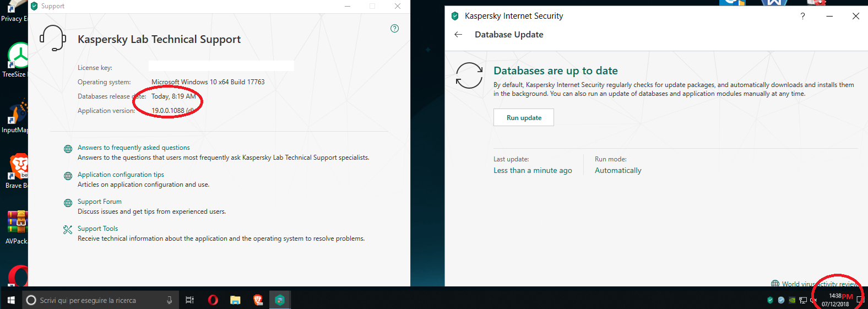Open Application configuration tips link
The width and height of the screenshot is (868, 309).
click(121, 175)
